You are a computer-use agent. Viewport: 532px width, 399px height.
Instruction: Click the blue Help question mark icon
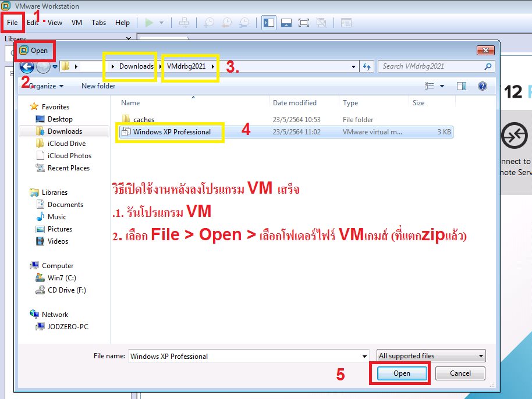482,86
